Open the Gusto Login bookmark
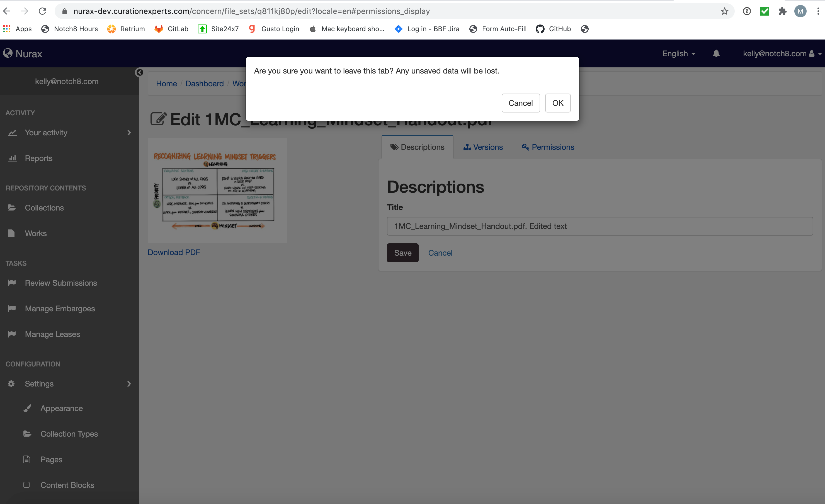 tap(274, 29)
